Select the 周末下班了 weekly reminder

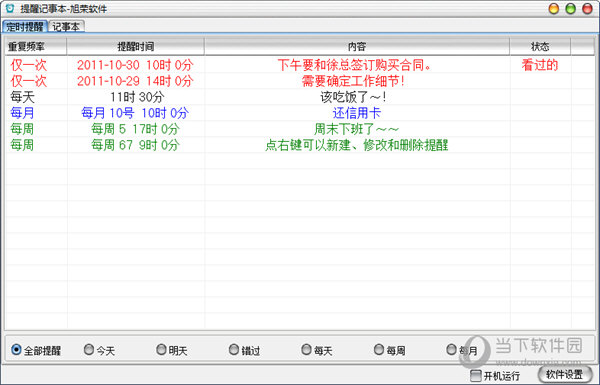point(300,129)
